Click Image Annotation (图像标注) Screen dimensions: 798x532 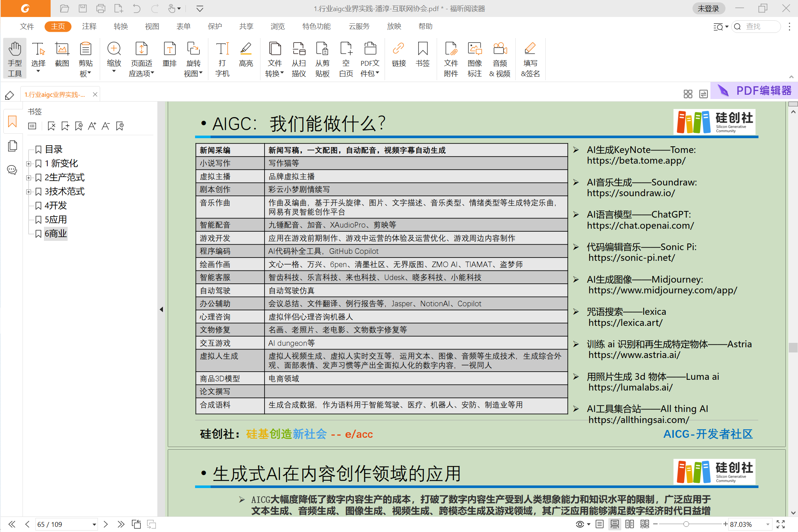click(x=475, y=59)
